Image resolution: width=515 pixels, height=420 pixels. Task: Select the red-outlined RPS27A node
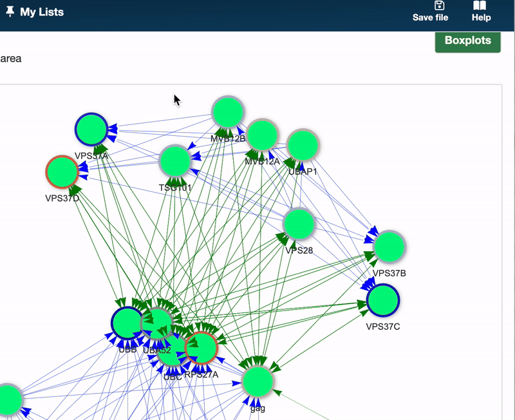pyautogui.click(x=201, y=348)
